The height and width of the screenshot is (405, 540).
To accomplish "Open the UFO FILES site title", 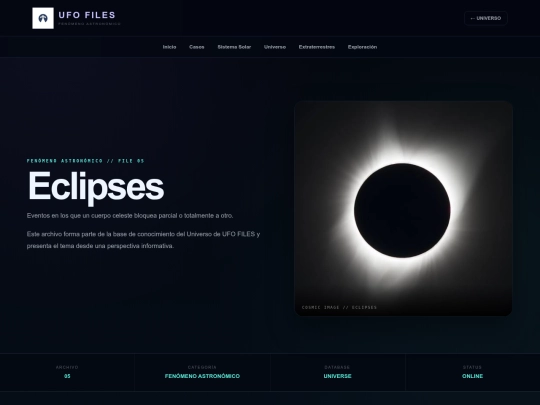I will [x=87, y=15].
